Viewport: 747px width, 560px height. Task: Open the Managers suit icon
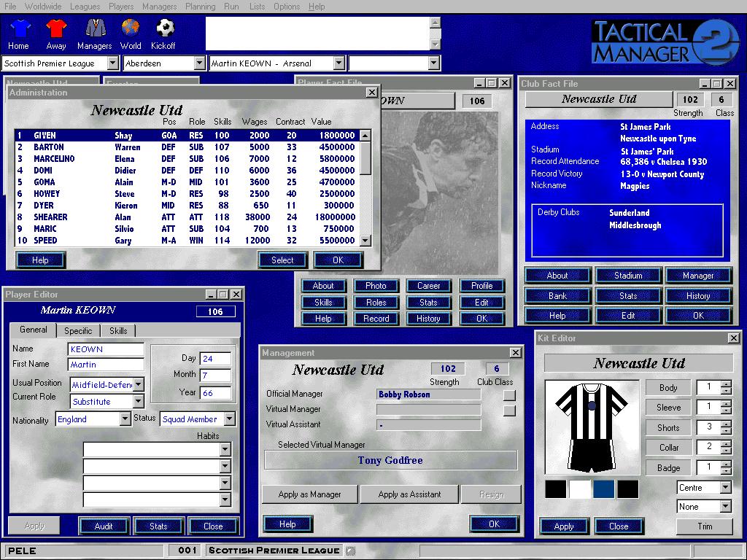click(x=96, y=28)
